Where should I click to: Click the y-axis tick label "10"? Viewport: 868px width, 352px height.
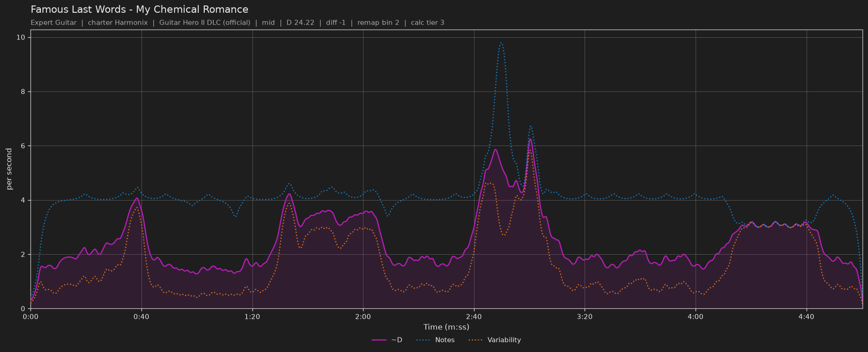click(x=21, y=37)
